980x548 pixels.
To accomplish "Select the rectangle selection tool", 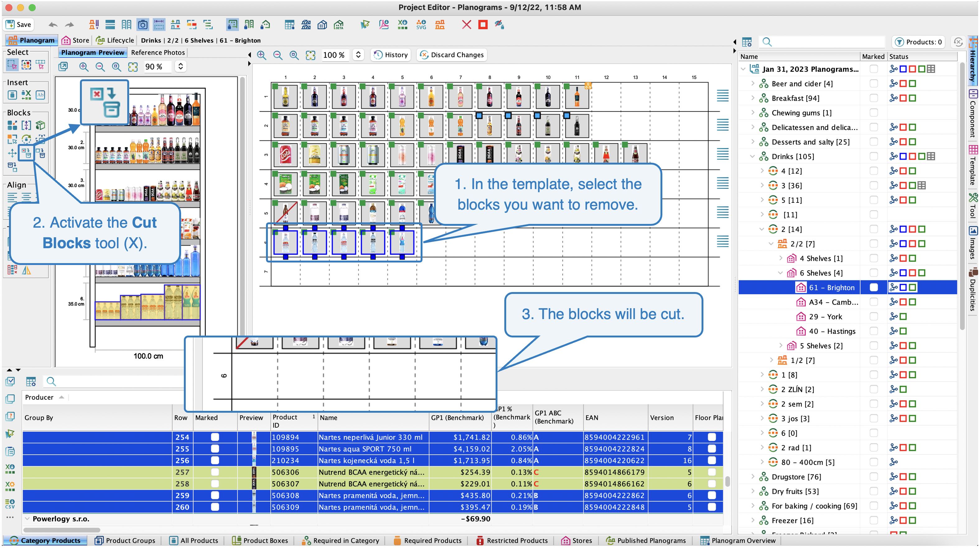I will coord(12,65).
